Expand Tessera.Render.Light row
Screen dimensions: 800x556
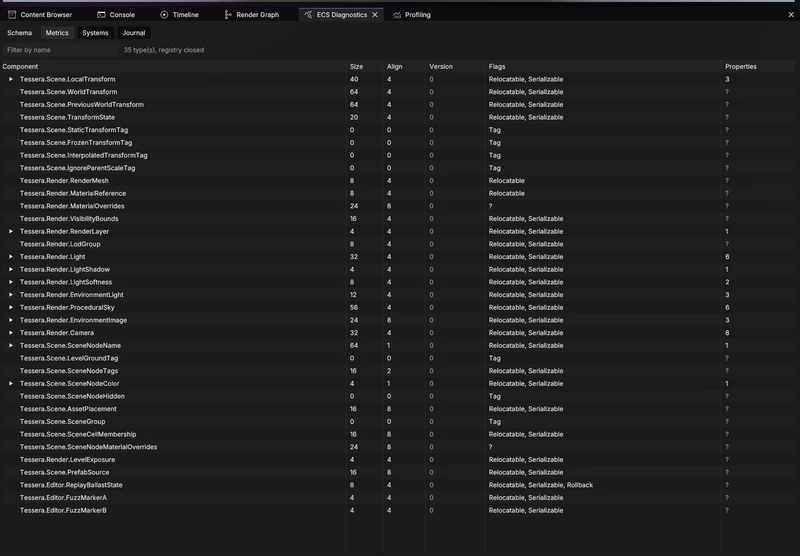[11, 257]
